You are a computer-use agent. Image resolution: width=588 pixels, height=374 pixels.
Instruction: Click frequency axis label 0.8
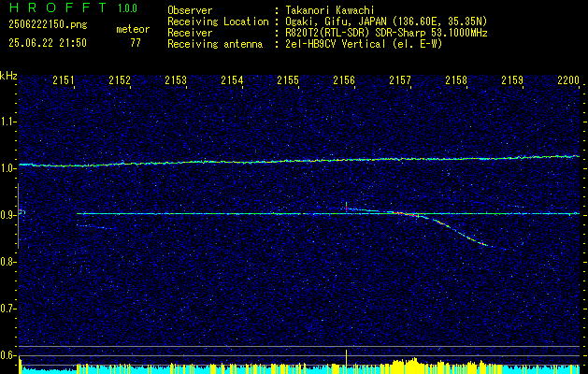[7, 262]
